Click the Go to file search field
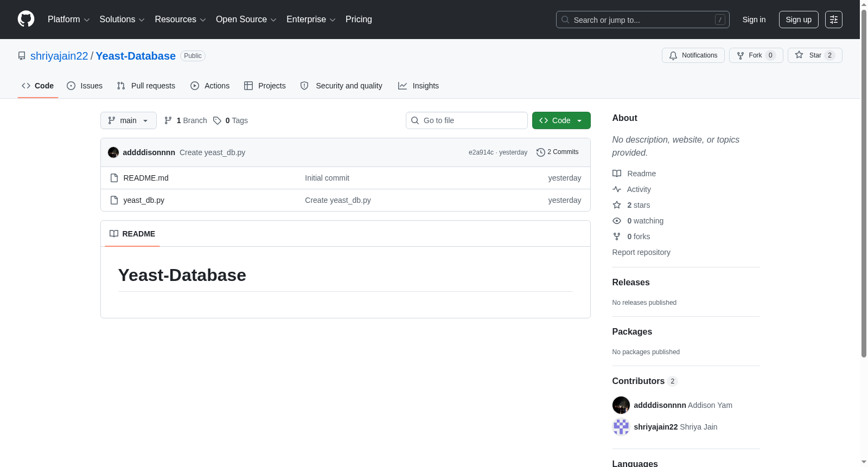This screenshot has height=467, width=868. click(467, 120)
